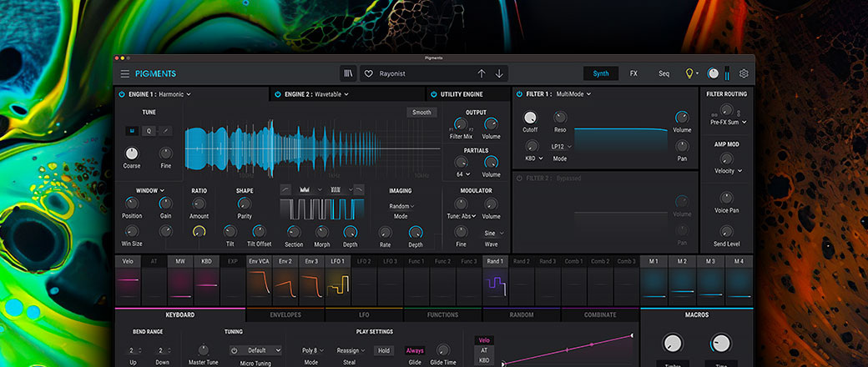
Task: Open the settings gear icon
Action: click(744, 73)
